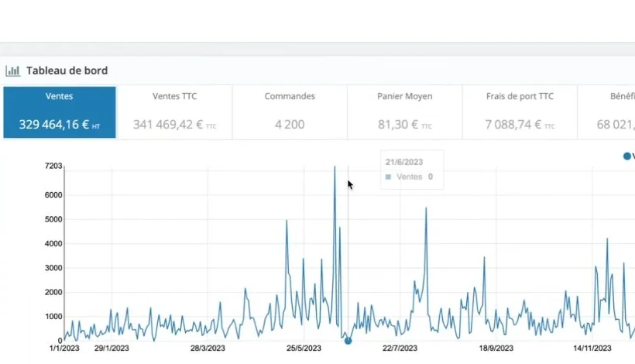Select the Frais de port TTC tab
Image resolution: width=635 pixels, height=364 pixels.
[x=520, y=112]
